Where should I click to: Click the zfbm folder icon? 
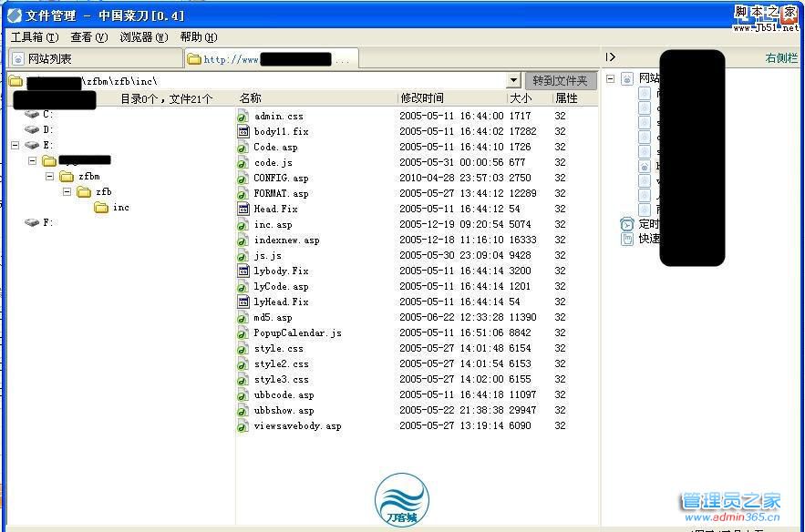67,177
